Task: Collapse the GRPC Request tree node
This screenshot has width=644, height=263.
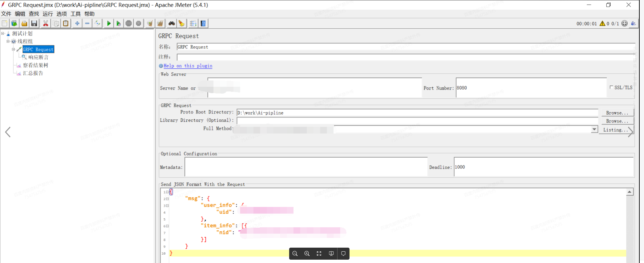Action: [x=13, y=49]
